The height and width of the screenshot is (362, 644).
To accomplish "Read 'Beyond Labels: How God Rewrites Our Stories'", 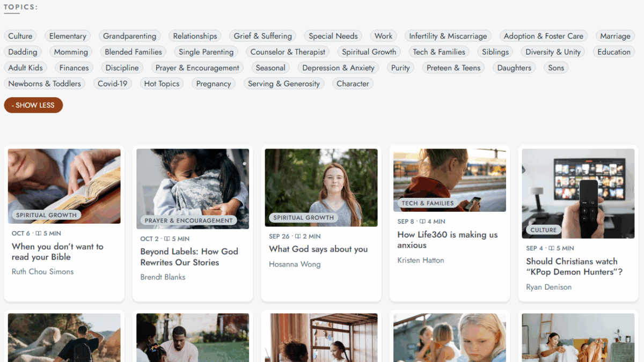I will (x=189, y=257).
